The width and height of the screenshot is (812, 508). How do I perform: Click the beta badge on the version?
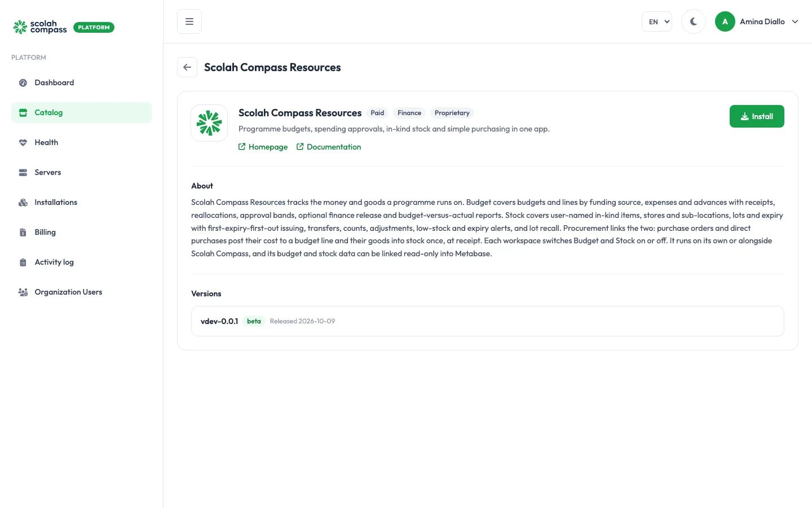(254, 321)
